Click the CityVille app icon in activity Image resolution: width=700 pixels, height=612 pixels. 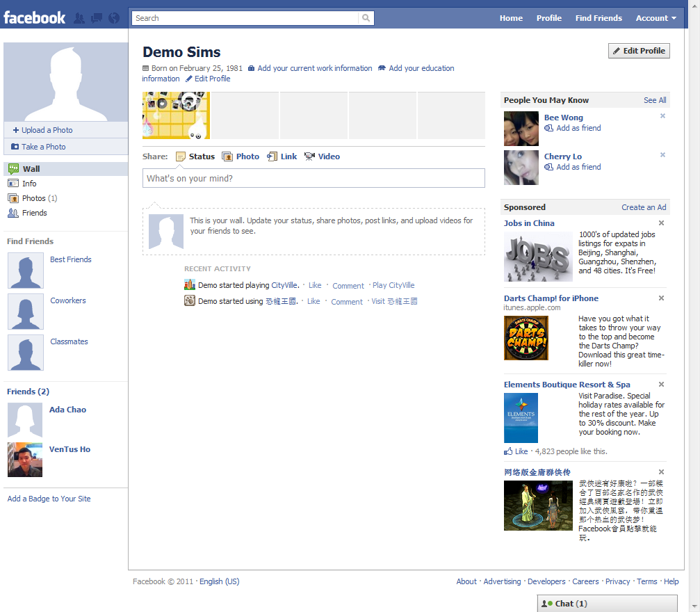pyautogui.click(x=190, y=284)
